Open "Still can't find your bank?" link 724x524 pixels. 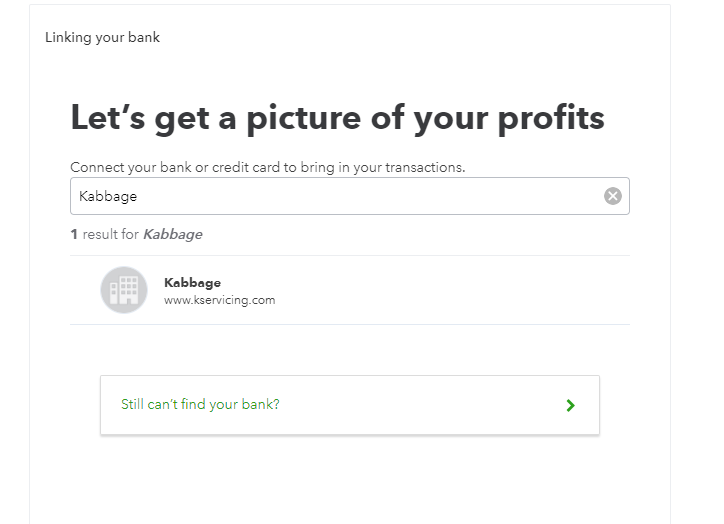tap(200, 405)
